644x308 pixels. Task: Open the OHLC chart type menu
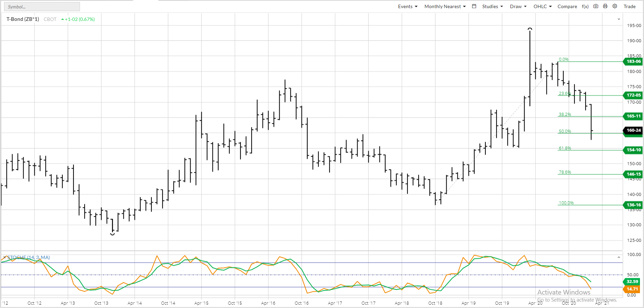pyautogui.click(x=542, y=6)
